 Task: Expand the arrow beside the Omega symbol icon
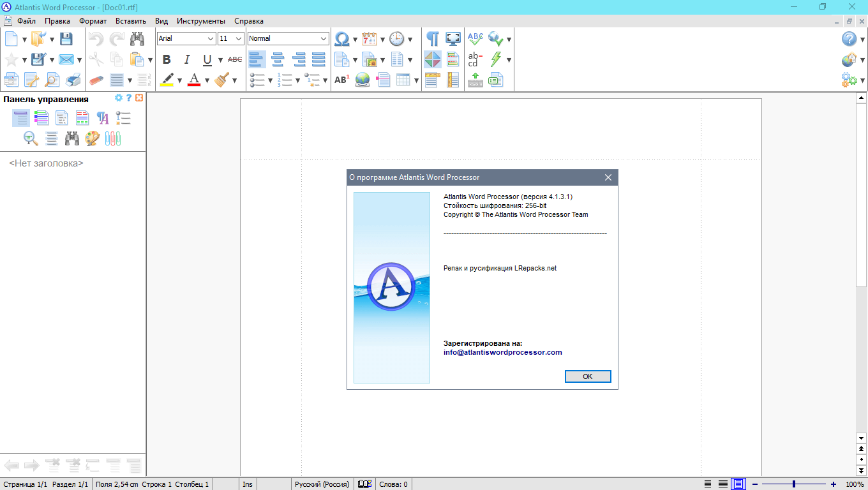[x=355, y=40]
